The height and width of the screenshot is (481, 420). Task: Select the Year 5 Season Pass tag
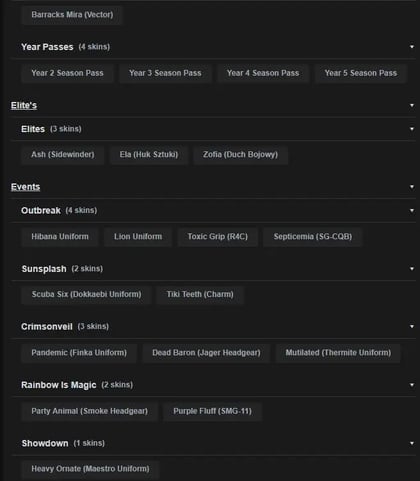[361, 73]
